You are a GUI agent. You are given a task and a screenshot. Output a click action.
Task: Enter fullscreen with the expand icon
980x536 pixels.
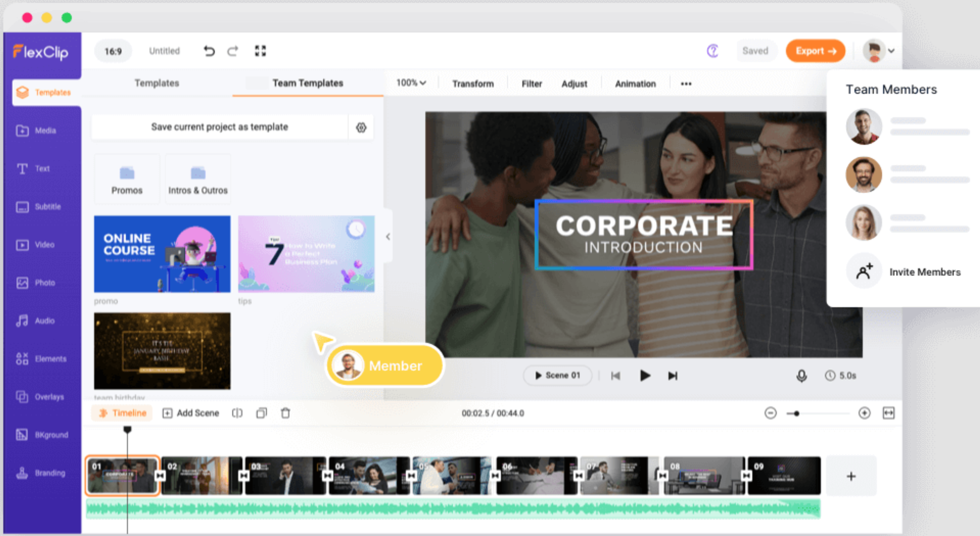pos(260,51)
